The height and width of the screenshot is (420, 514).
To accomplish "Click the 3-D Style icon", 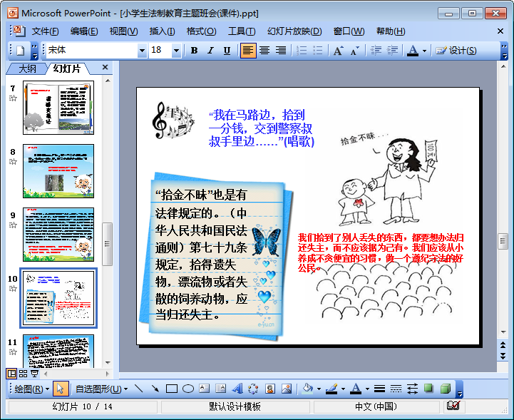I will (x=446, y=389).
